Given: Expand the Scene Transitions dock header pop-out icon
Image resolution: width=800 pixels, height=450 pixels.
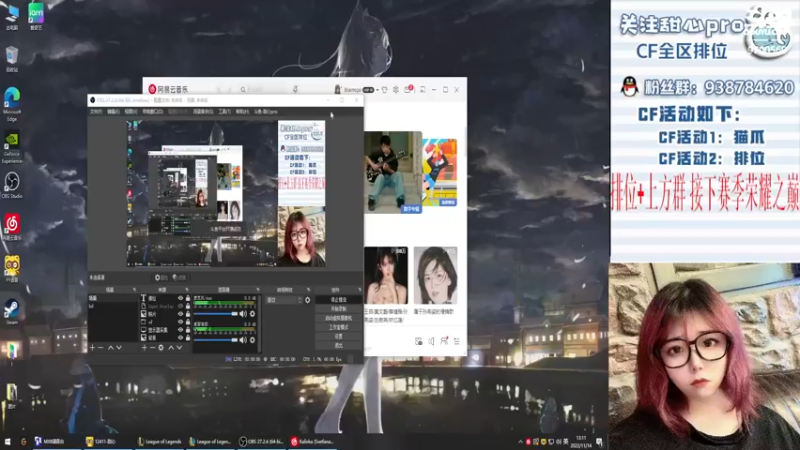Looking at the screenshot, I should tap(308, 290).
